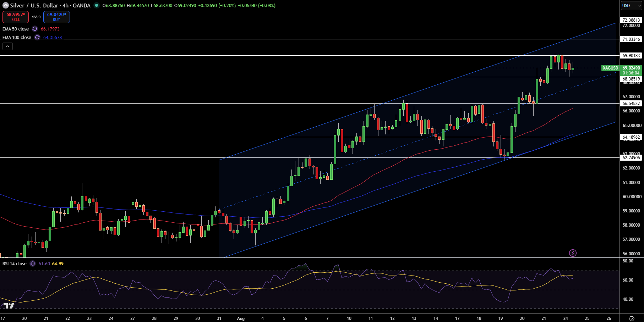Click the purple lightning bolt icon
Screen dimensions: 644x322
(573, 253)
